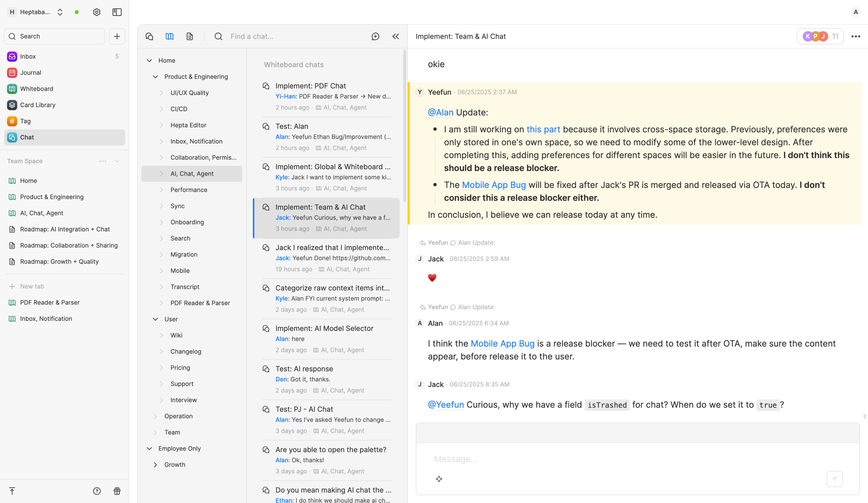The image size is (868, 503).
Task: Open Team Space ellipsis menu
Action: point(103,161)
